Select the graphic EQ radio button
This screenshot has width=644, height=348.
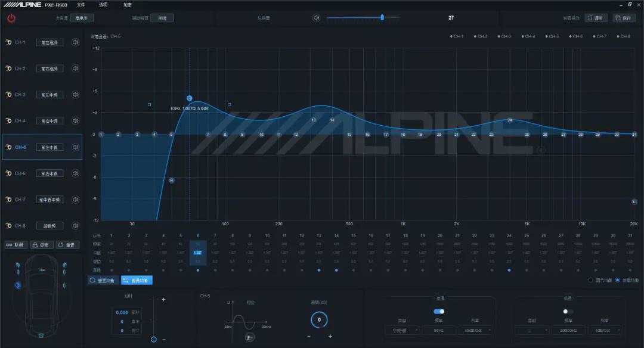590,280
